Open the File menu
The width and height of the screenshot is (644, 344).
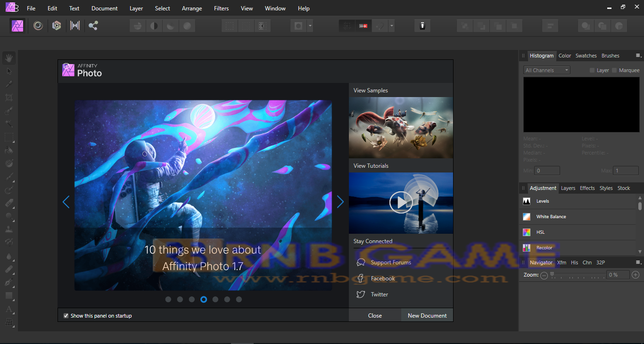tap(31, 8)
